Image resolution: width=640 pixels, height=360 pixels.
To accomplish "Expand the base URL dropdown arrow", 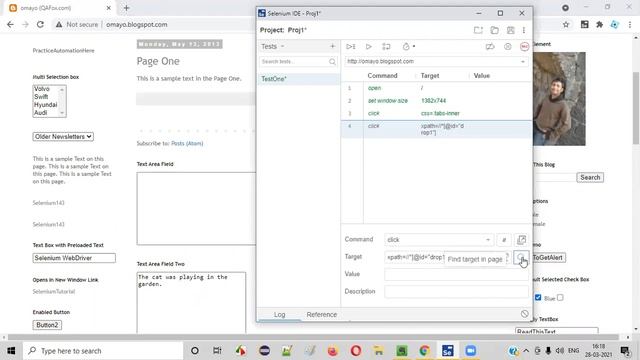I will coord(523,62).
